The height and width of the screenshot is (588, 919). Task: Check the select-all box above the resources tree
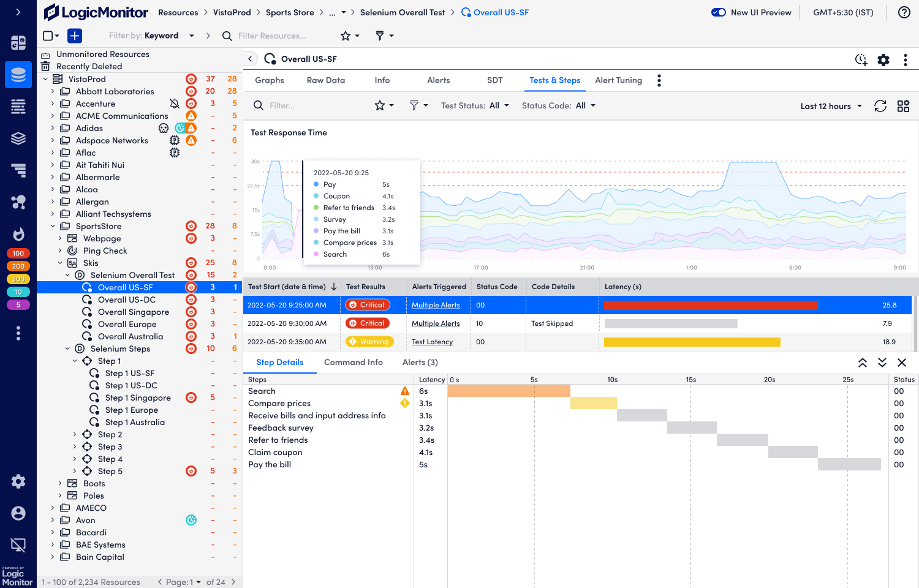point(48,36)
